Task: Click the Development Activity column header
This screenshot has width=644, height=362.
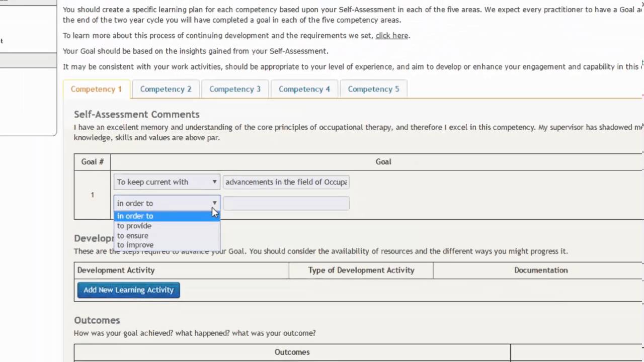Action: [116, 270]
